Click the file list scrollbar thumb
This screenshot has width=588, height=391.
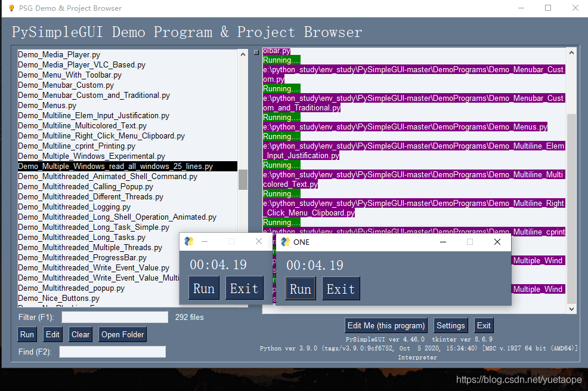coord(243,179)
